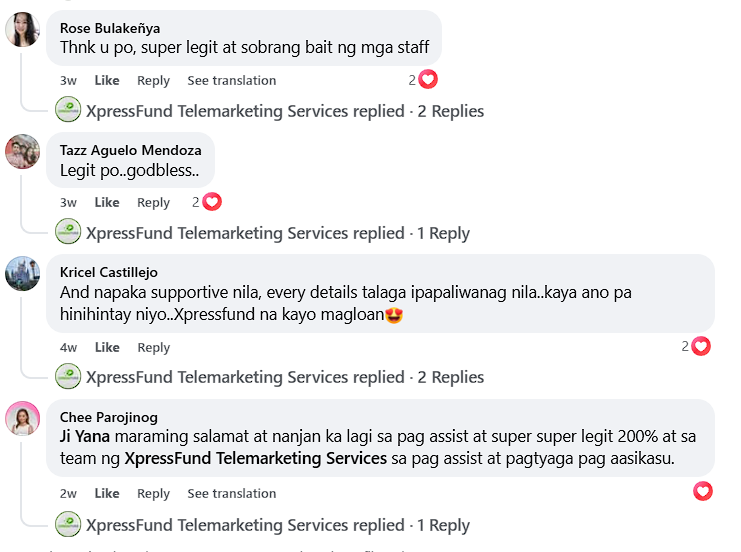741x552 pixels.
Task: Open Rose Bulakeñya's profile picture
Action: pyautogui.click(x=23, y=30)
